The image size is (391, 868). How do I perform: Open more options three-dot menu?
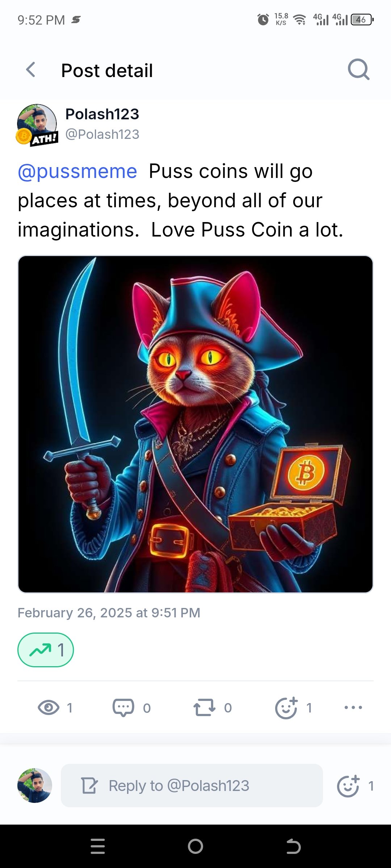point(353,707)
